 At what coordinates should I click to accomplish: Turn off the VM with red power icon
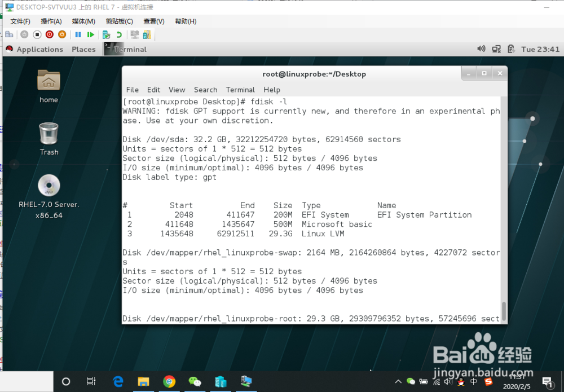click(49, 34)
